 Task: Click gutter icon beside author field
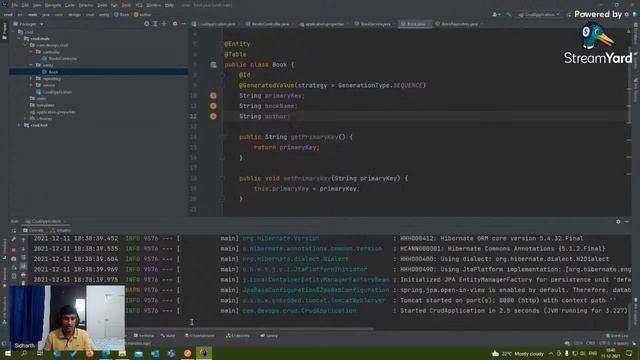click(213, 116)
